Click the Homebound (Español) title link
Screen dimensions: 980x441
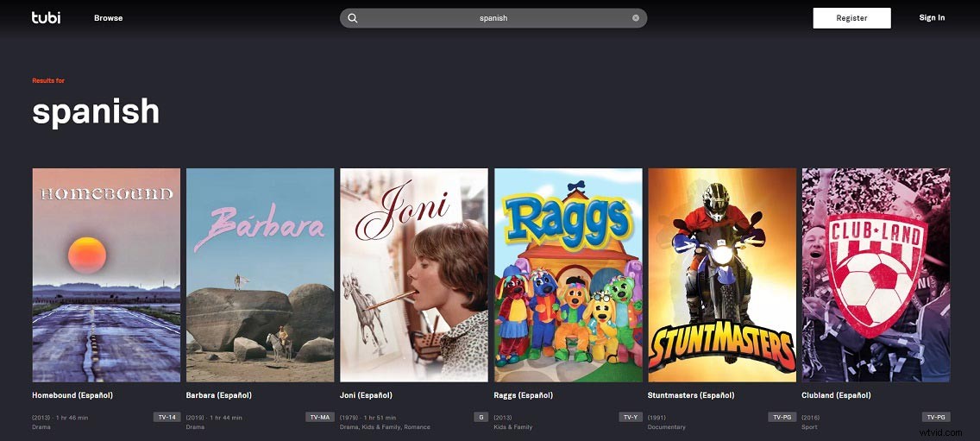72,395
